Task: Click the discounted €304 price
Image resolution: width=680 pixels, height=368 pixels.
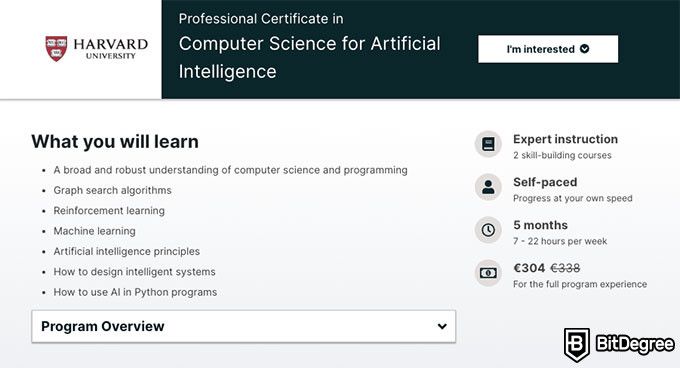Action: [x=529, y=268]
